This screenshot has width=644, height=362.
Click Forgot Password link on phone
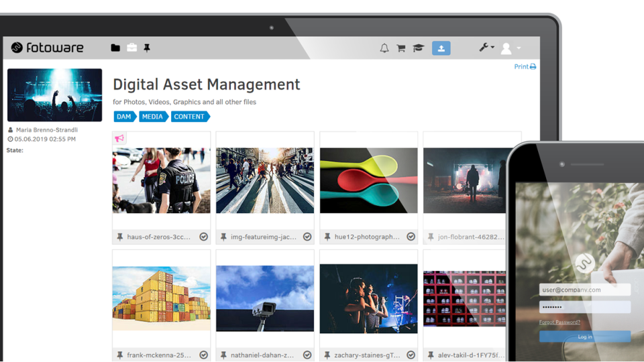(559, 322)
